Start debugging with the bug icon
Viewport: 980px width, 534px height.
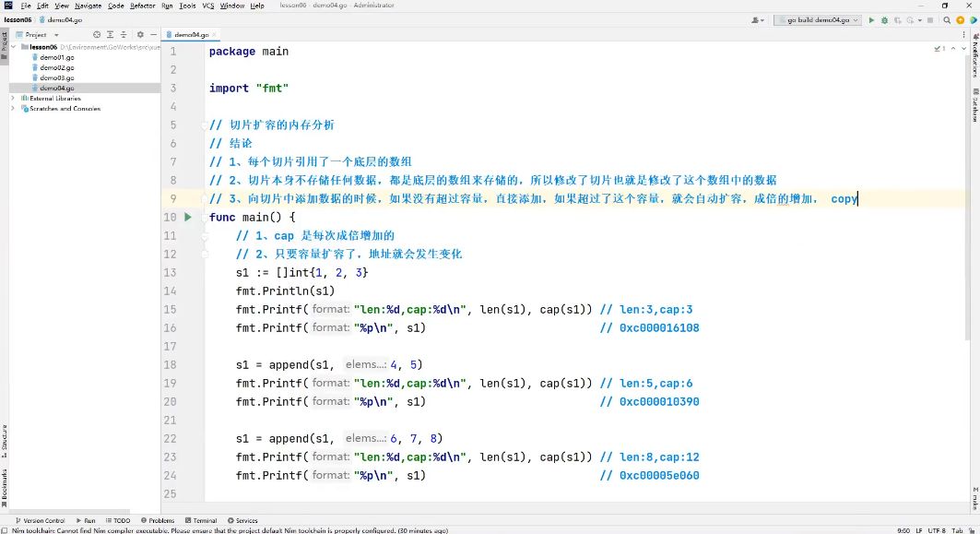pos(884,20)
